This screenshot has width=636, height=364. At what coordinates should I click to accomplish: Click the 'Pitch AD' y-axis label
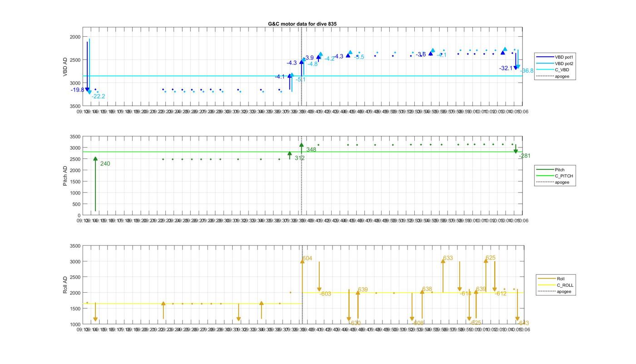pos(65,176)
